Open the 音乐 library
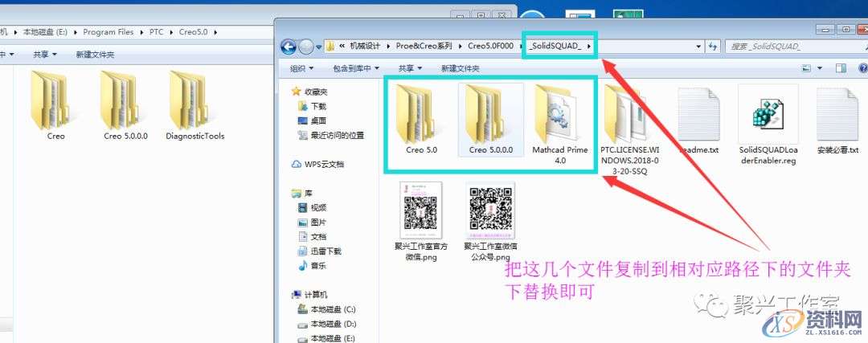The width and height of the screenshot is (868, 343). [x=313, y=266]
